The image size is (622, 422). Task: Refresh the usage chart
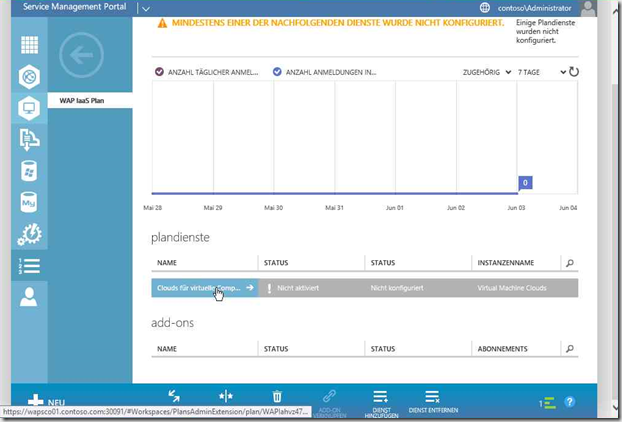[574, 72]
